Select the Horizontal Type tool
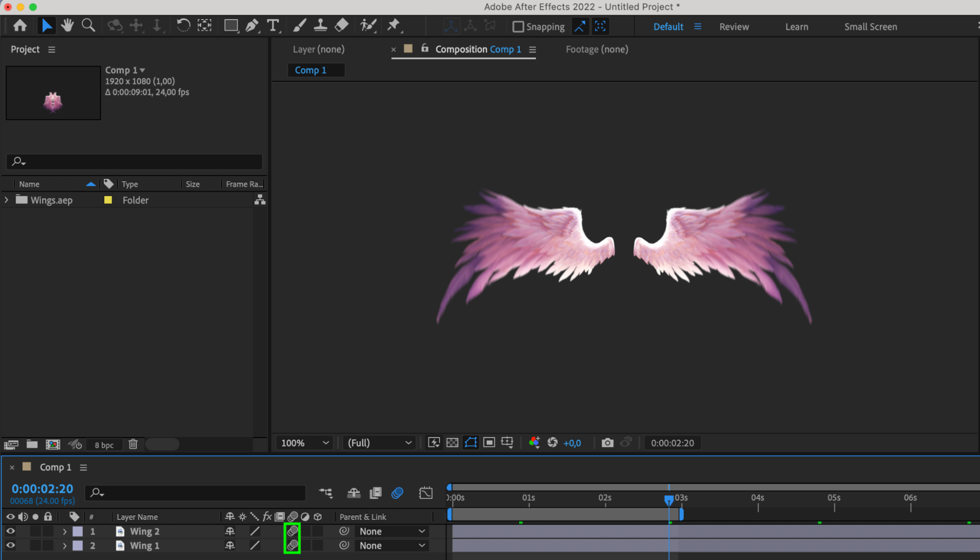Screen dimensions: 980x560 click(273, 25)
